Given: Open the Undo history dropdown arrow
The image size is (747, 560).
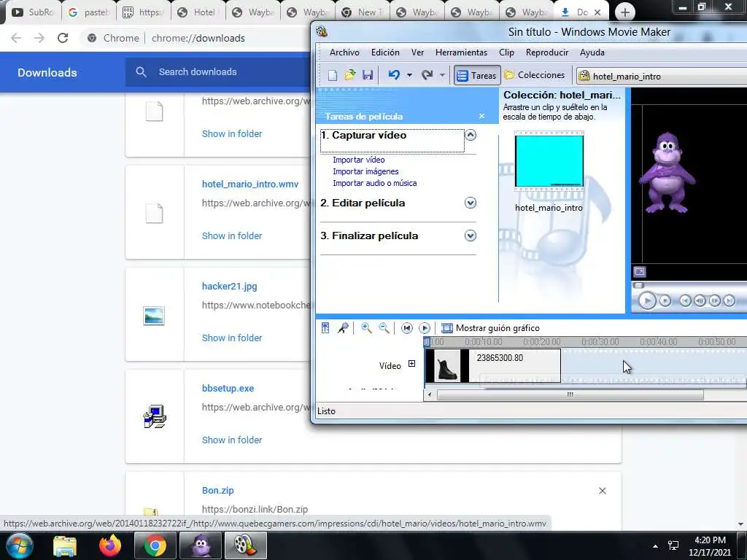Looking at the screenshot, I should (409, 75).
